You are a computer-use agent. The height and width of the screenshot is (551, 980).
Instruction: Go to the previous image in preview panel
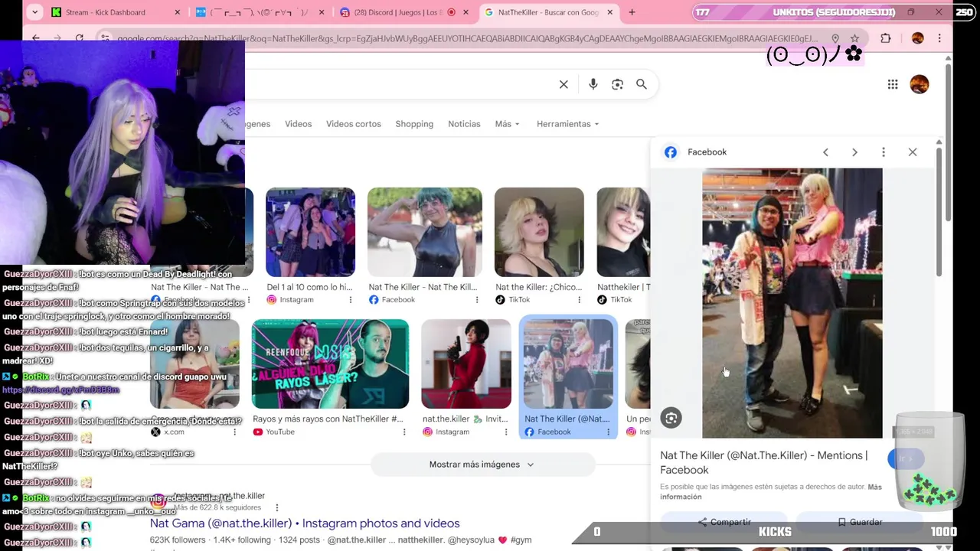pos(825,152)
